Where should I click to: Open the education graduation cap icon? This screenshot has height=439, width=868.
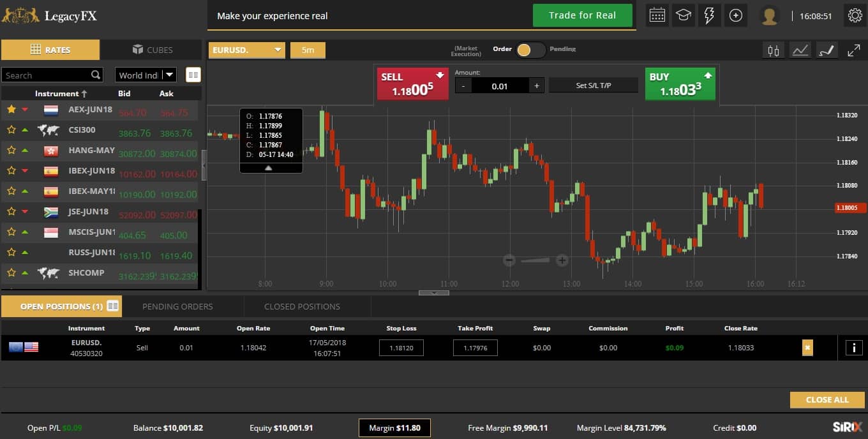point(684,15)
